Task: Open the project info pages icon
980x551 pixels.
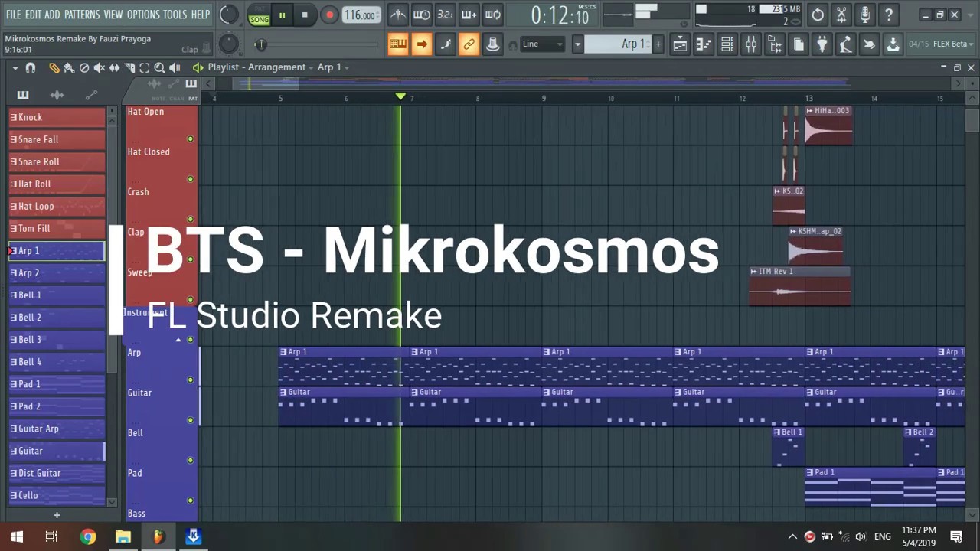Action: (x=799, y=44)
